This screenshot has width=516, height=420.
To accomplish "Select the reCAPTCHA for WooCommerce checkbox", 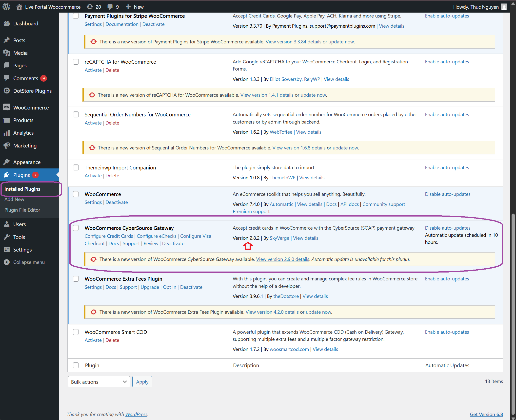I will point(76,62).
